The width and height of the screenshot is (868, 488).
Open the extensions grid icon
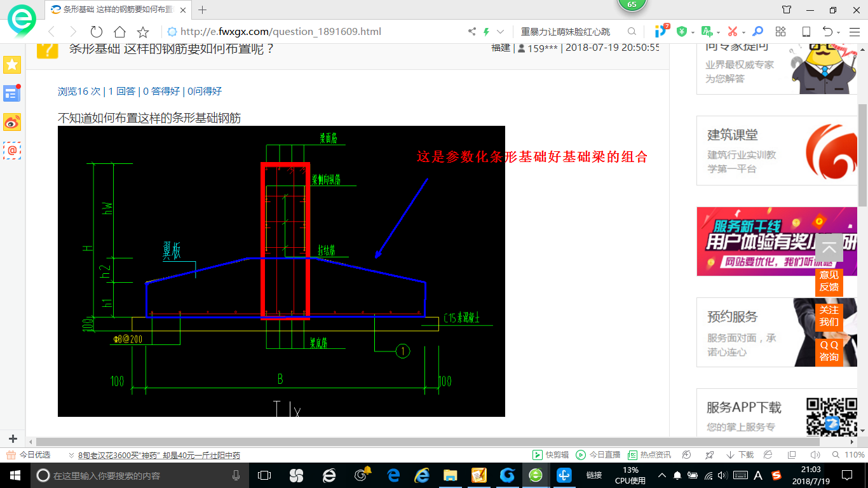pyautogui.click(x=781, y=31)
